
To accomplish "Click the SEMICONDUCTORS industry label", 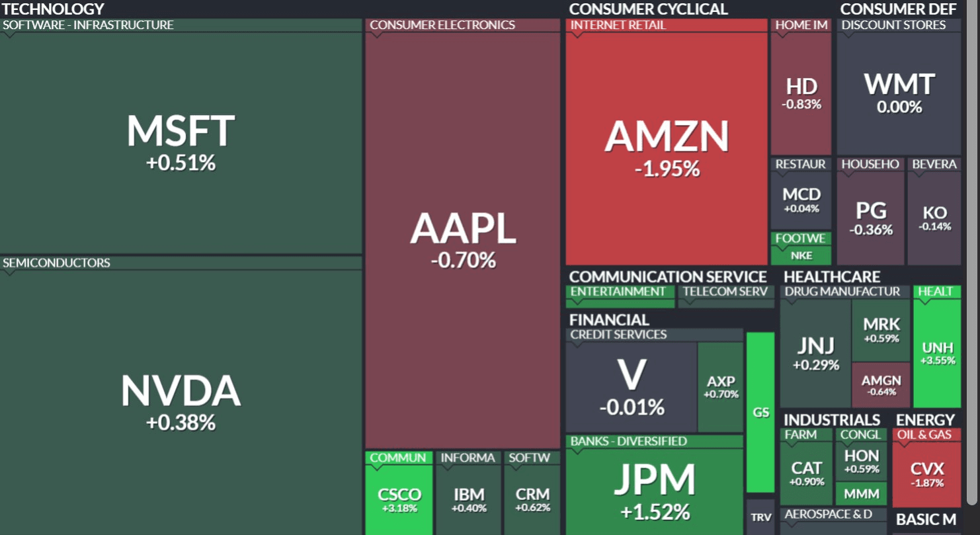I will pos(56,263).
